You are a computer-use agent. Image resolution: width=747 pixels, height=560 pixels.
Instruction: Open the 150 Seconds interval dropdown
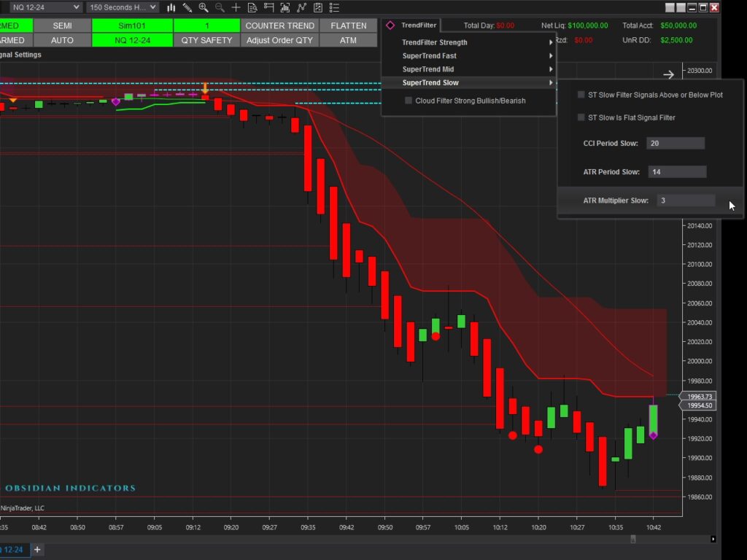point(122,7)
